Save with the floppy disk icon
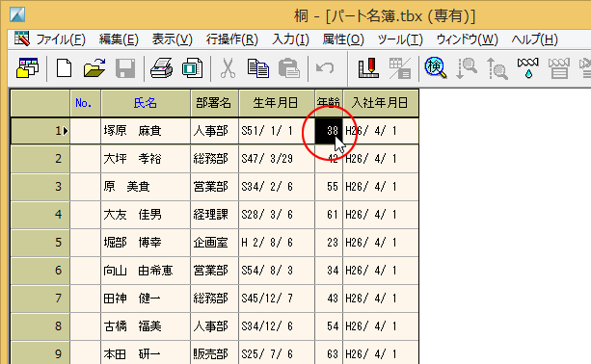The height and width of the screenshot is (364, 591). (125, 68)
